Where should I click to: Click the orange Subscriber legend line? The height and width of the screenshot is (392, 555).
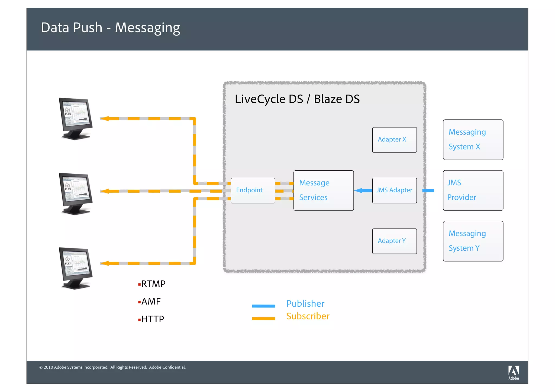263,319
